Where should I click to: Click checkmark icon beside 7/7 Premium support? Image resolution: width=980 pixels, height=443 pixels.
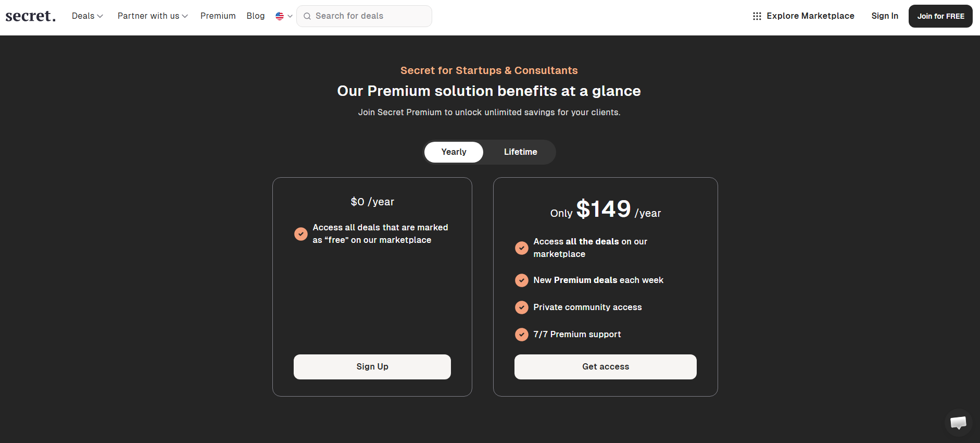coord(521,335)
